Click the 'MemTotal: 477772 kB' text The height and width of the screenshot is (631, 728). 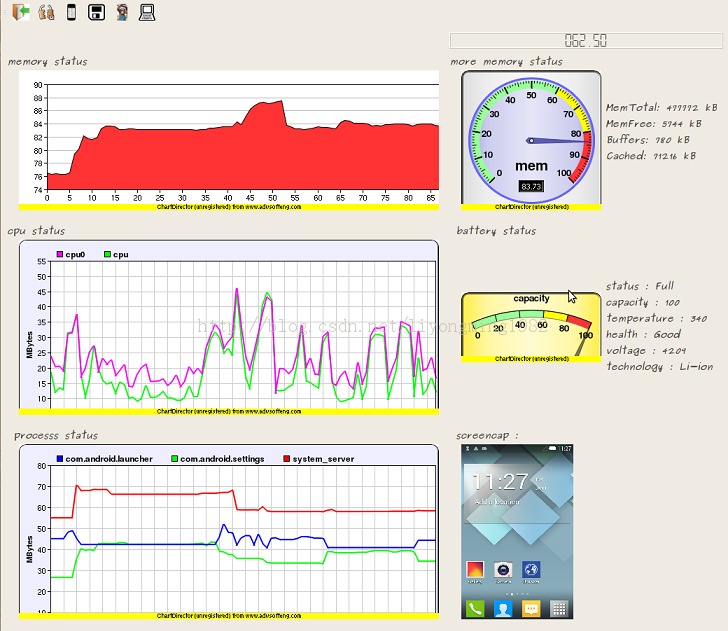(662, 107)
